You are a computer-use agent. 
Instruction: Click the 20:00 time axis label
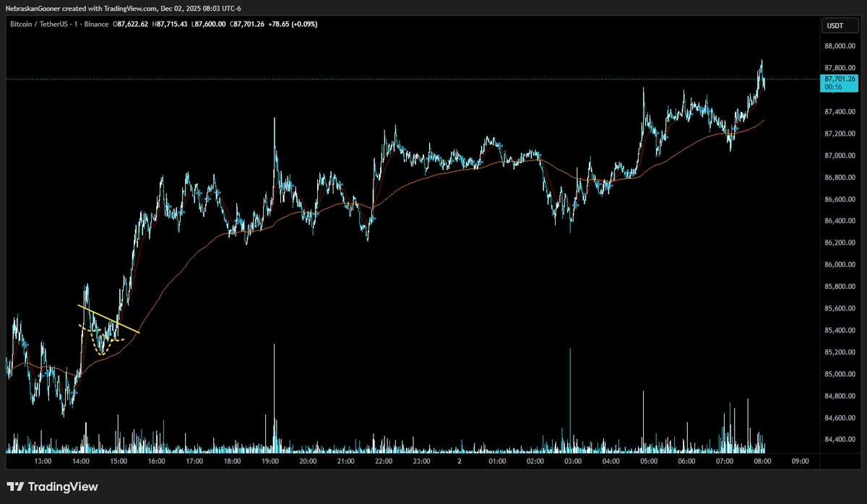click(x=308, y=461)
